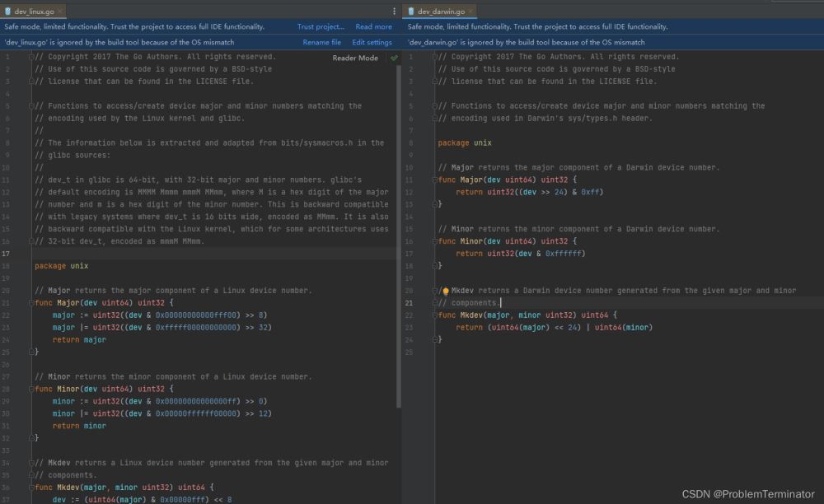Fold the Mkdev comment in dev_linux.go
The height and width of the screenshot is (504, 824).
(x=31, y=463)
